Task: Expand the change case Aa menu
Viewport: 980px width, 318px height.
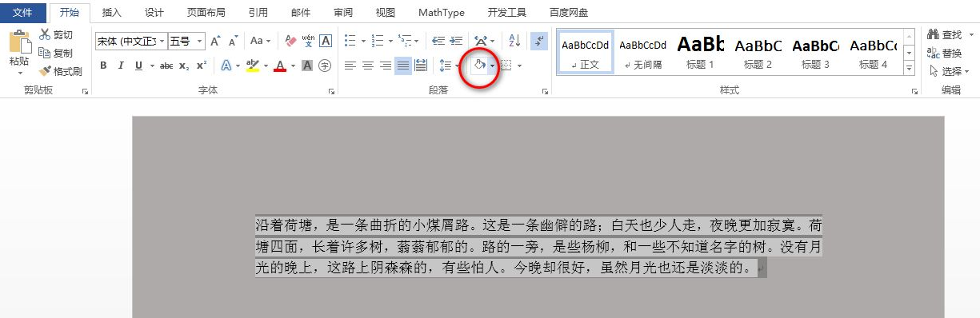Action: [x=261, y=41]
